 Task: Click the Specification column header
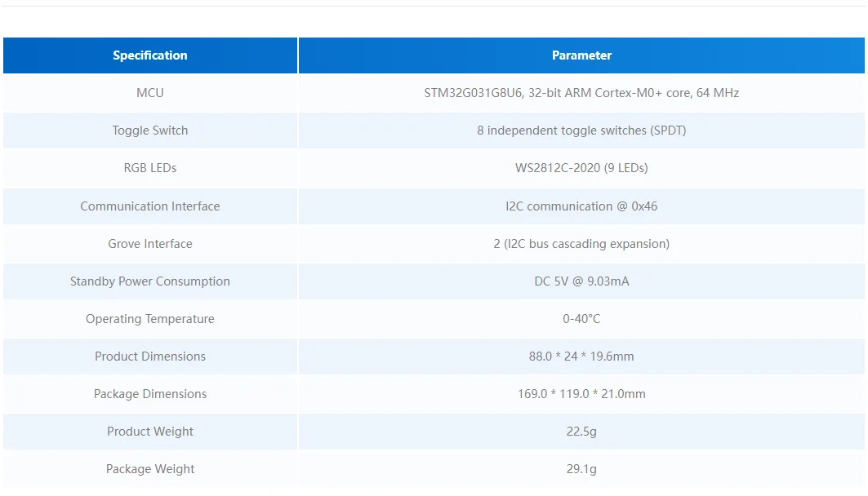[x=150, y=55]
